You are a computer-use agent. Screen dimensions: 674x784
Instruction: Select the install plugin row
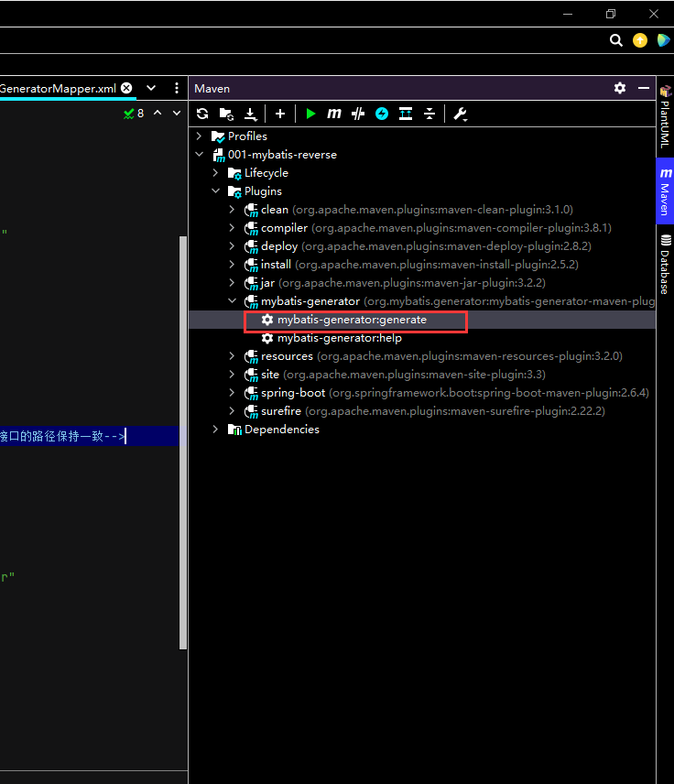tap(422, 264)
